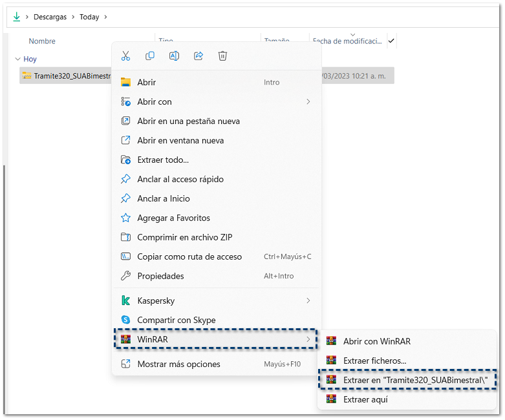Choose Compartir con Skype

[x=217, y=320]
